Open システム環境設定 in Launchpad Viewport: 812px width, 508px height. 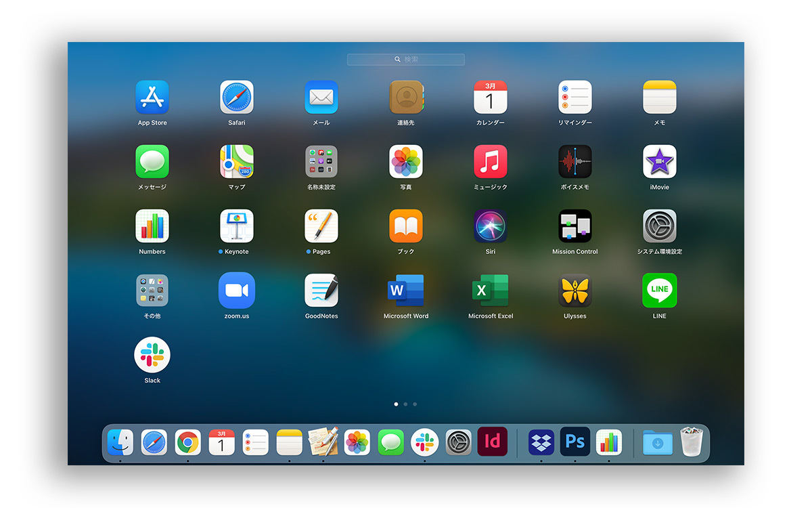point(660,226)
